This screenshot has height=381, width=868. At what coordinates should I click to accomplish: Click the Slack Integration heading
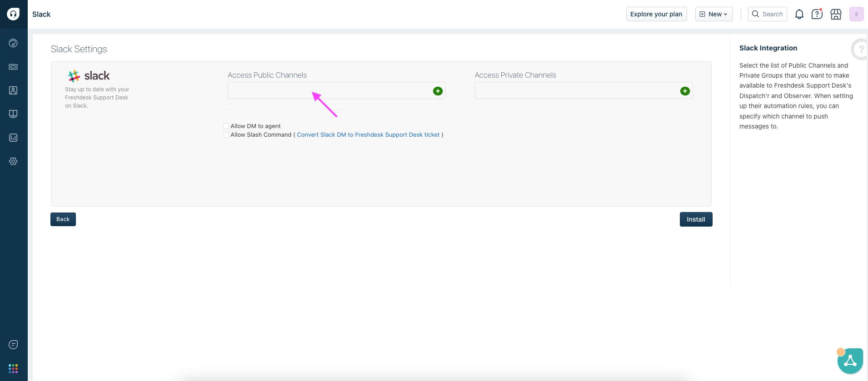(x=768, y=48)
